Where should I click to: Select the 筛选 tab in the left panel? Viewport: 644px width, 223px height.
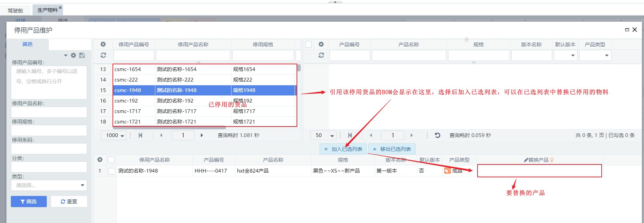coord(27,44)
